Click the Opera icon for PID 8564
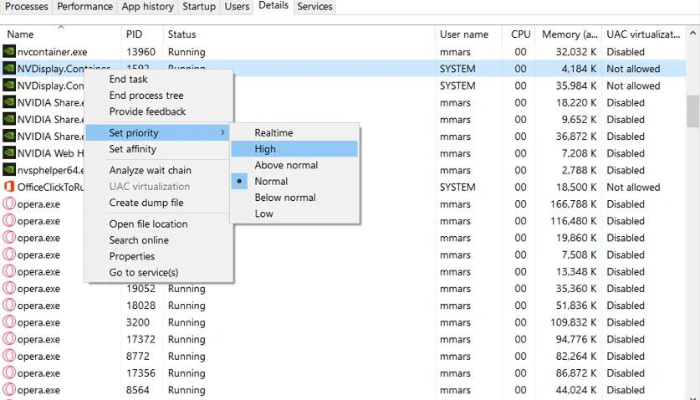700x400 pixels. [x=9, y=390]
